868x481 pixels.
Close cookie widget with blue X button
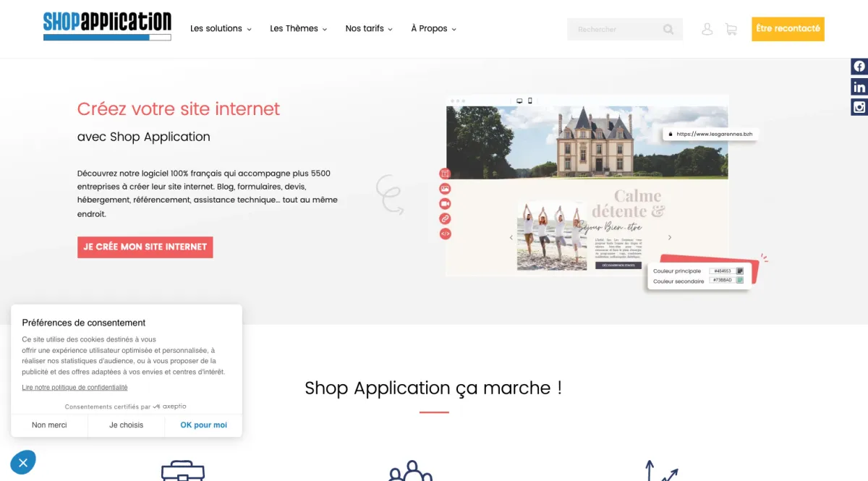click(x=23, y=462)
